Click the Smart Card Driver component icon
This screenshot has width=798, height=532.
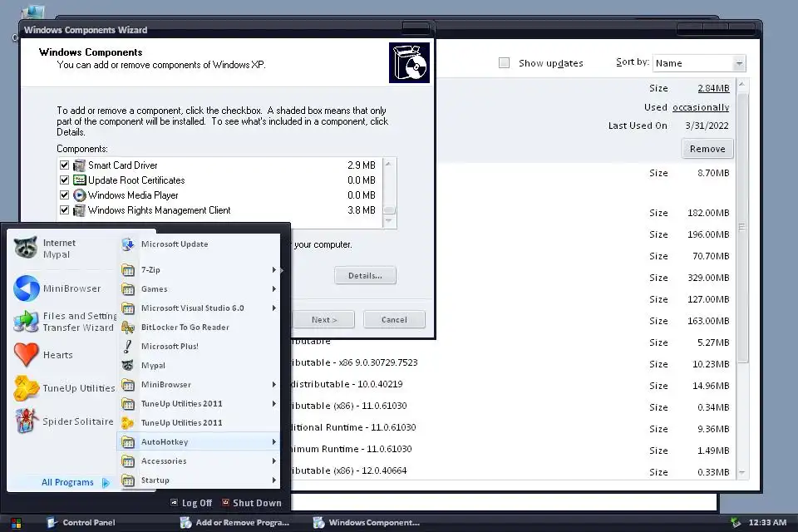[x=80, y=165]
